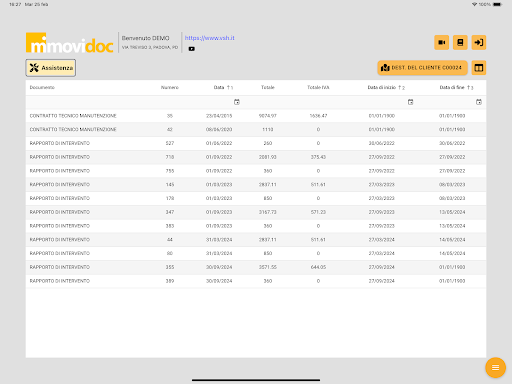Click the total value 9074.97

[268, 116]
